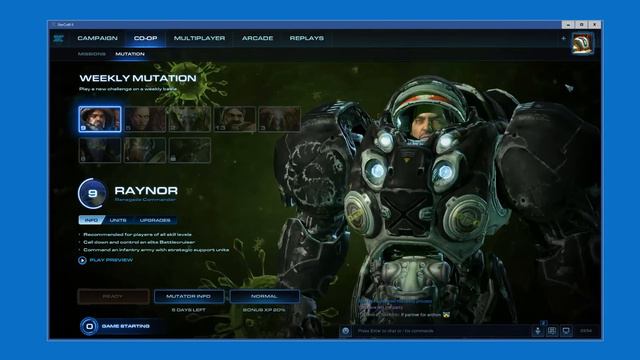Click the 'Bonus XP 20%' text
This screenshot has width=640, height=360.
[x=264, y=310]
